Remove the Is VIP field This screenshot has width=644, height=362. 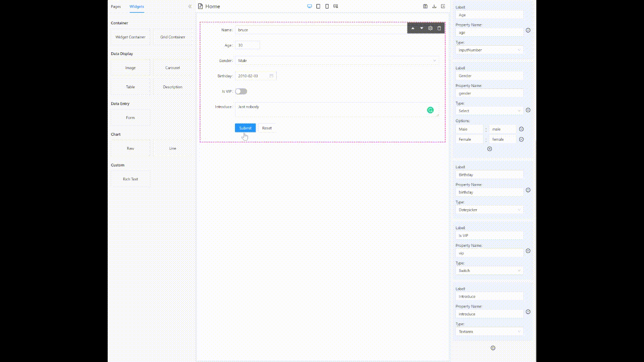(528, 251)
